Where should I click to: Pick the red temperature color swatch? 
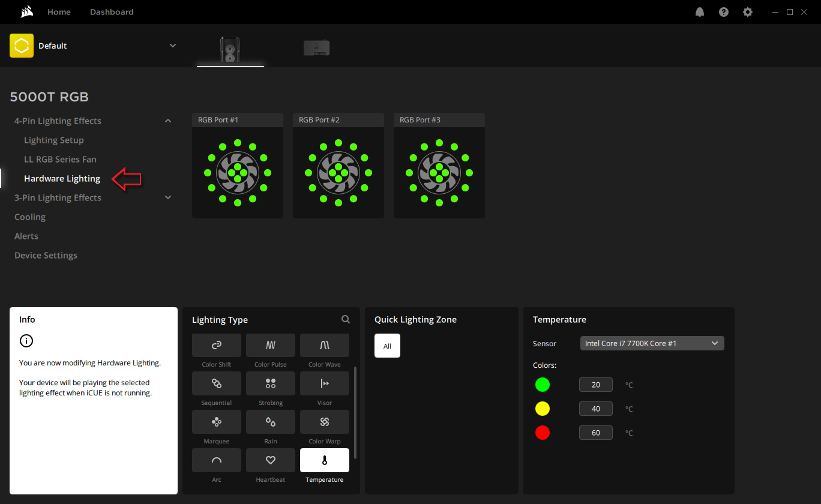point(543,433)
